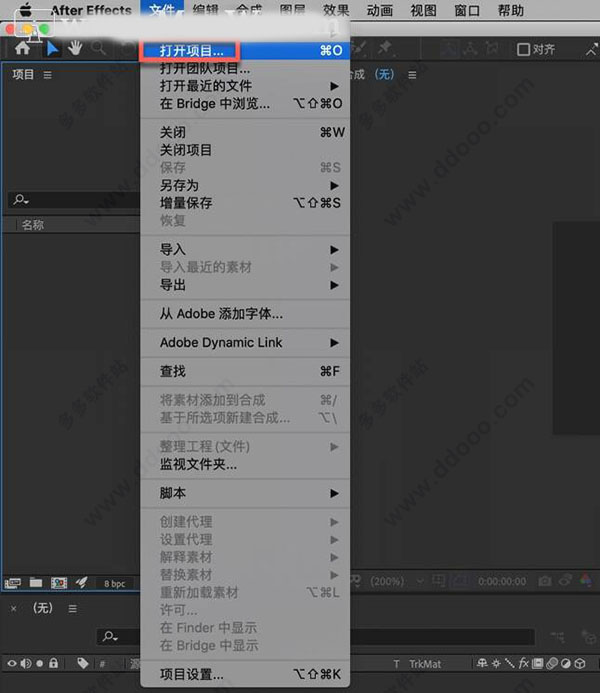This screenshot has height=693, width=600.
Task: Select the Puppet Pin tool
Action: [x=385, y=48]
